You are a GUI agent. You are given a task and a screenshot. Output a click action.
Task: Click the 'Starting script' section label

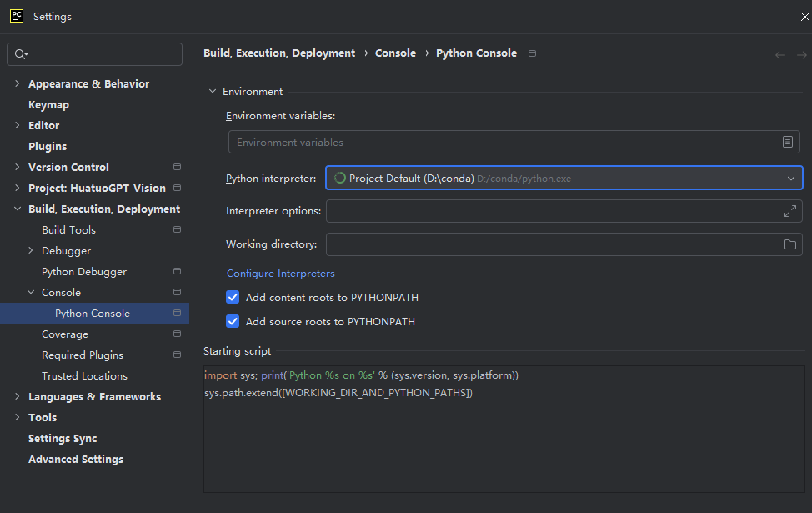(237, 351)
